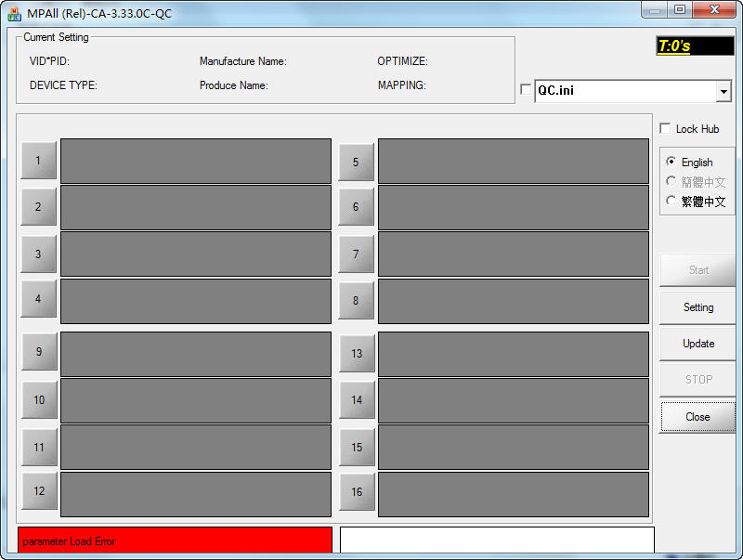Tick the checkbox beside QC.ini

pos(527,90)
